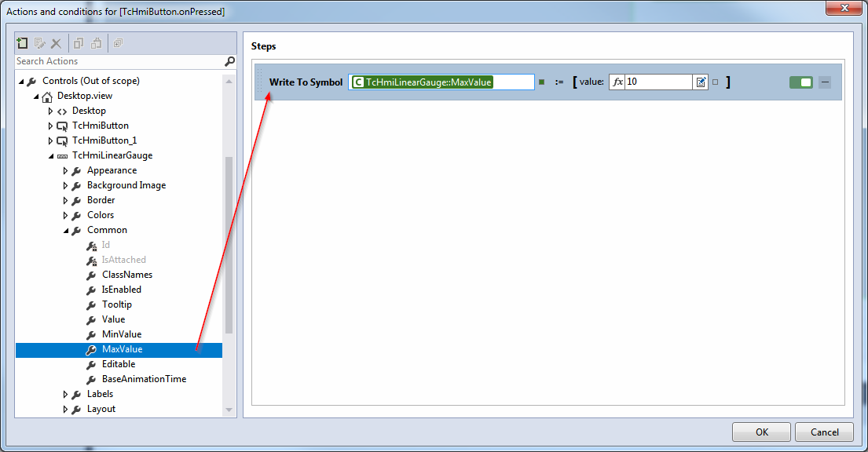Click the delete X toolbar icon
The height and width of the screenshot is (452, 868).
pyautogui.click(x=56, y=43)
